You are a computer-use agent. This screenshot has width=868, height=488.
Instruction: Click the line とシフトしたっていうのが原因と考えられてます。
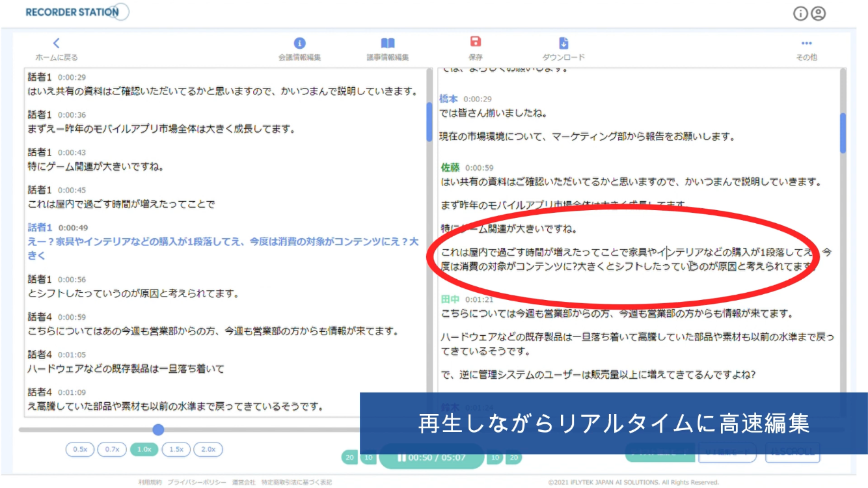pos(133,293)
